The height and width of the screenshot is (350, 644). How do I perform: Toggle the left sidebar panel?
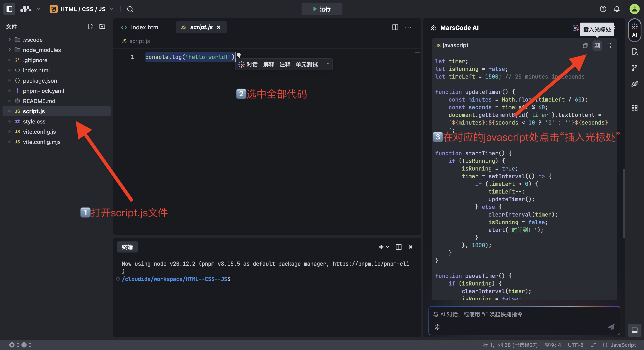(x=9, y=9)
